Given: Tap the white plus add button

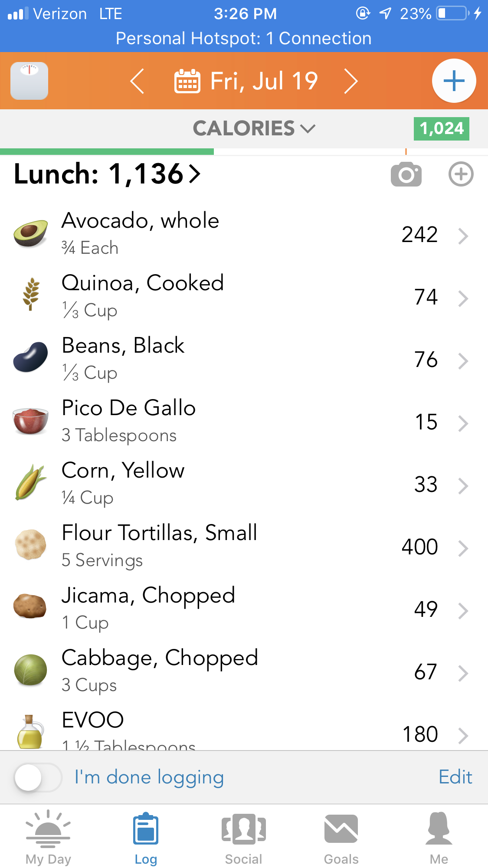Looking at the screenshot, I should click(x=454, y=81).
